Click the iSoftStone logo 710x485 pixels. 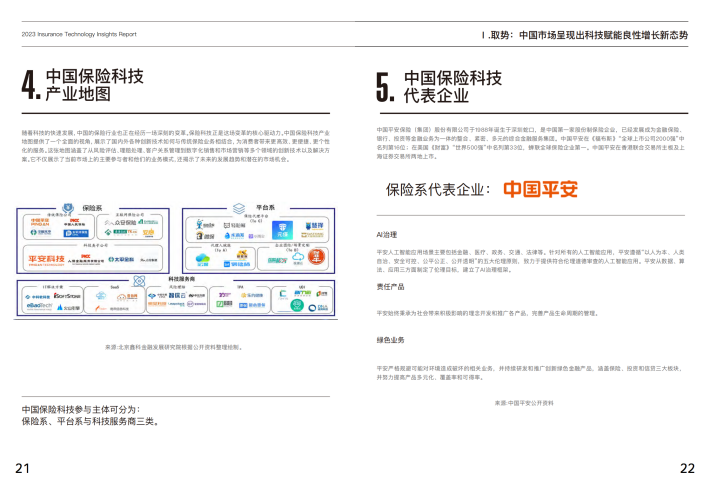(67, 296)
